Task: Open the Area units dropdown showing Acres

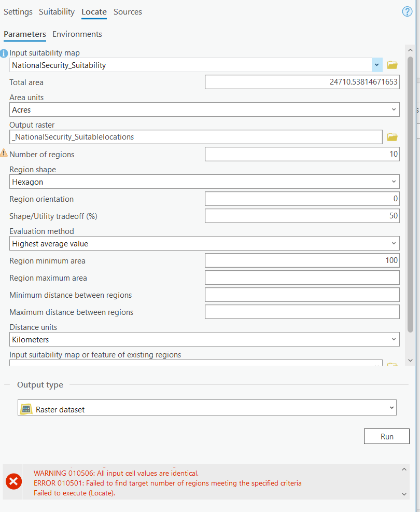Action: coord(394,109)
